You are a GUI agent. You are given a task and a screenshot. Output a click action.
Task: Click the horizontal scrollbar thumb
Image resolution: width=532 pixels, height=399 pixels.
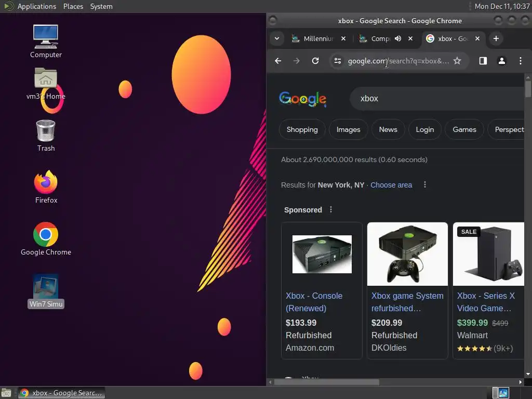click(326, 382)
